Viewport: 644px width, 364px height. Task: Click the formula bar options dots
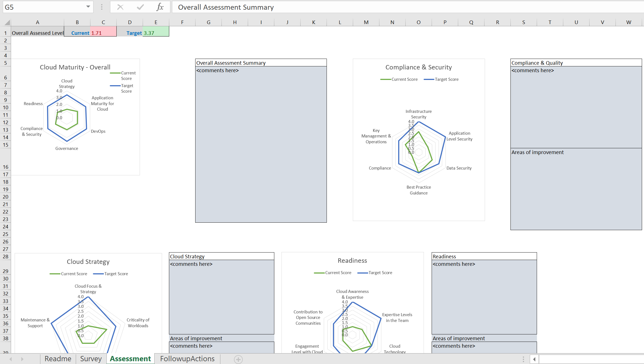pos(102,7)
